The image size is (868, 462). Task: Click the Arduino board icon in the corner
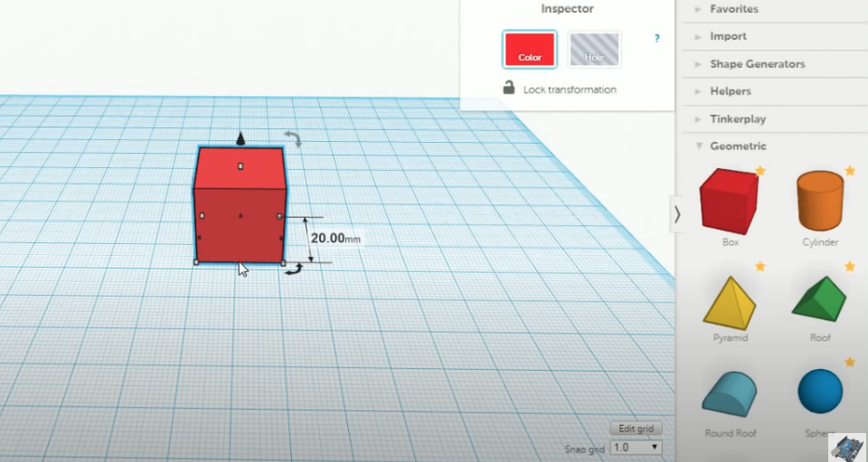[x=847, y=447]
